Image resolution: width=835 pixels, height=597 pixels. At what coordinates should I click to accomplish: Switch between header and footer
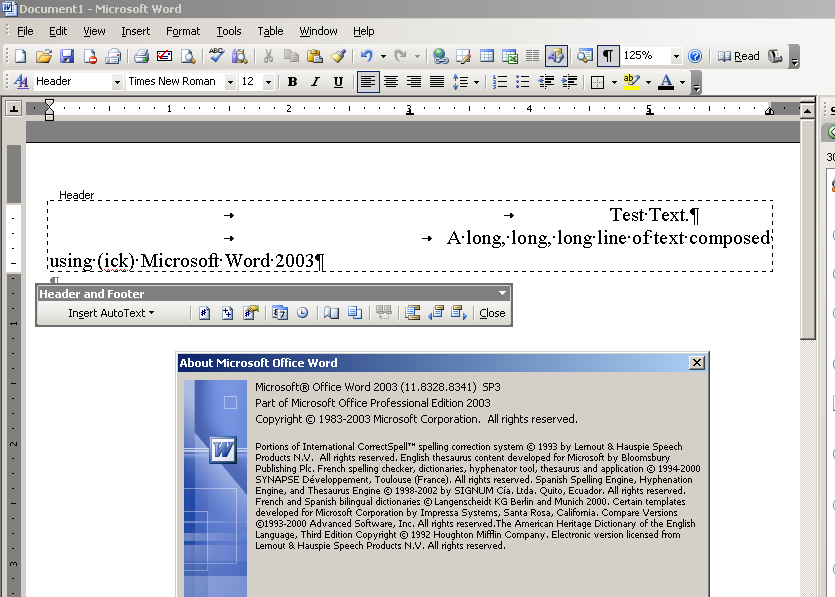(410, 313)
